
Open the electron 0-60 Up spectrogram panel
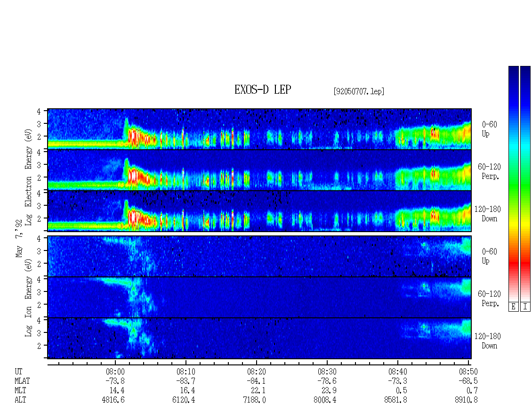click(x=259, y=129)
